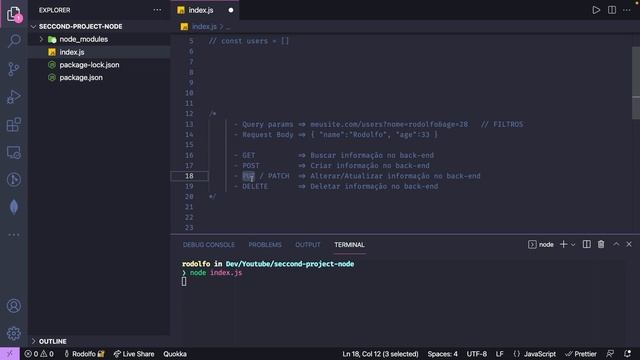The width and height of the screenshot is (640, 360).
Task: Click the terminal path Dev/Youtube/seccond-project-node
Action: click(289, 264)
